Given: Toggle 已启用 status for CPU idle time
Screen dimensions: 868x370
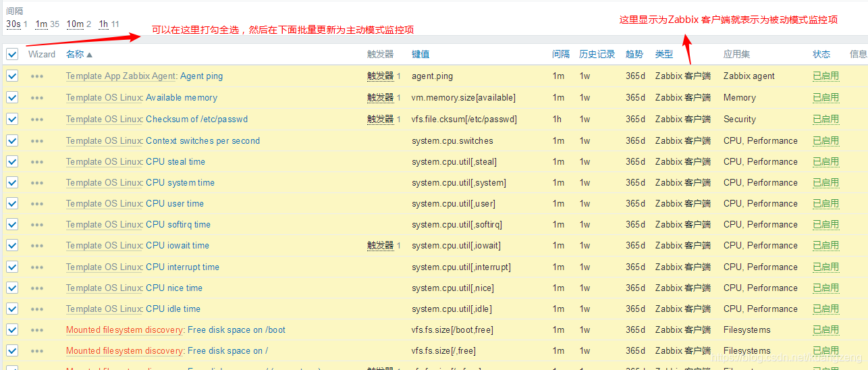Looking at the screenshot, I should 825,309.
